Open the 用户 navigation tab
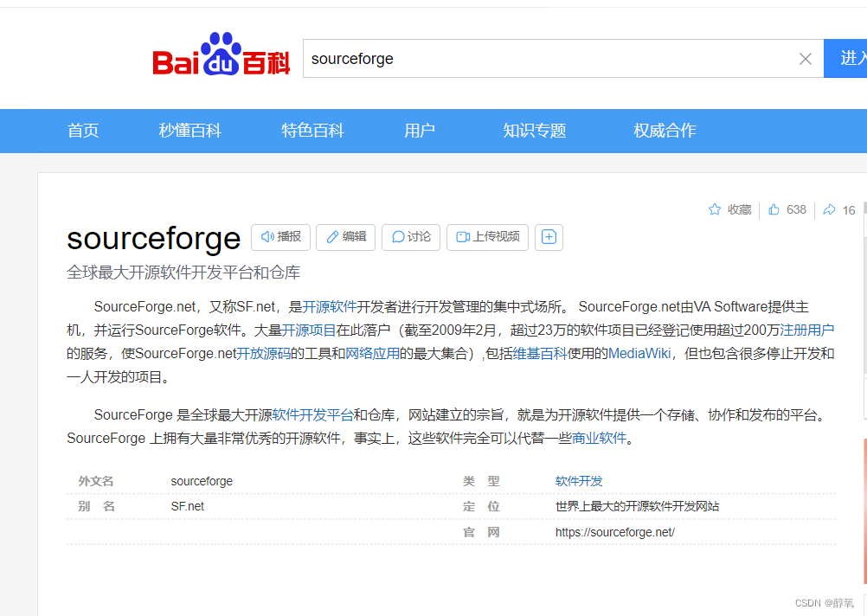 [x=419, y=131]
